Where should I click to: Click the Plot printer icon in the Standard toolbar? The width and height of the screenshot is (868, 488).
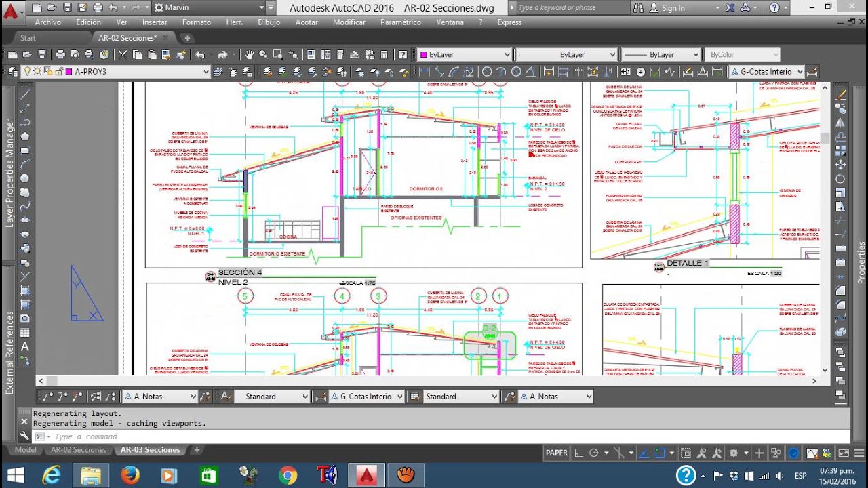pos(60,55)
